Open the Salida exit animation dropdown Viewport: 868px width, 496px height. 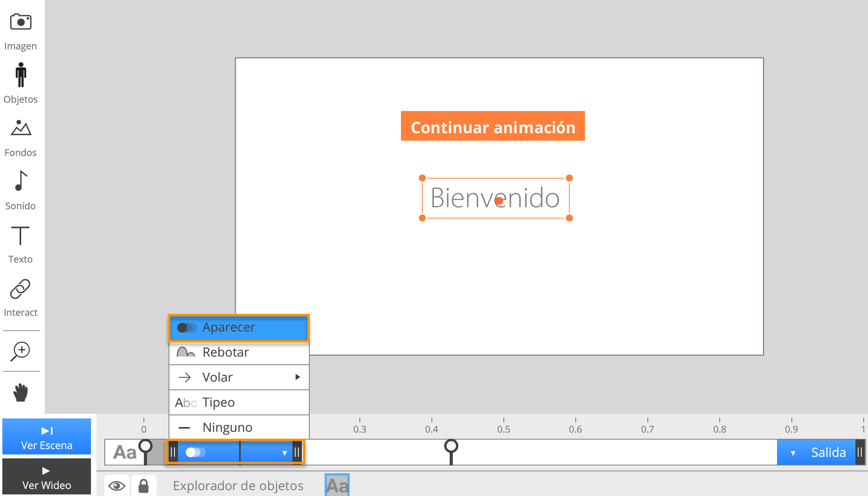pyautogui.click(x=793, y=453)
